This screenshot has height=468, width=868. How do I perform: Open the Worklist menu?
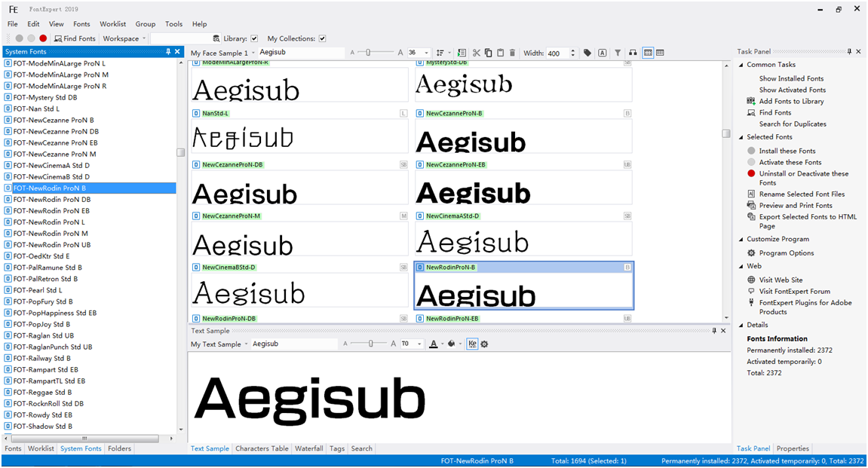pyautogui.click(x=113, y=24)
